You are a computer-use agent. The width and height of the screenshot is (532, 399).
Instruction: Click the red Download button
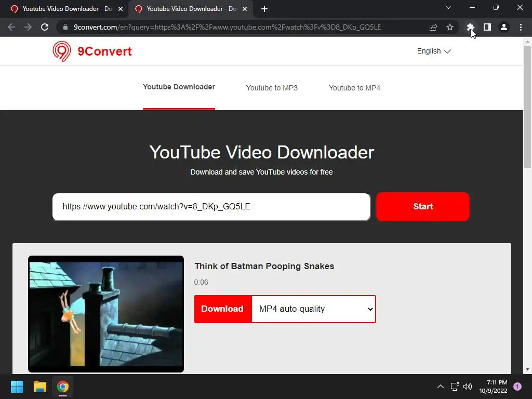click(x=223, y=309)
